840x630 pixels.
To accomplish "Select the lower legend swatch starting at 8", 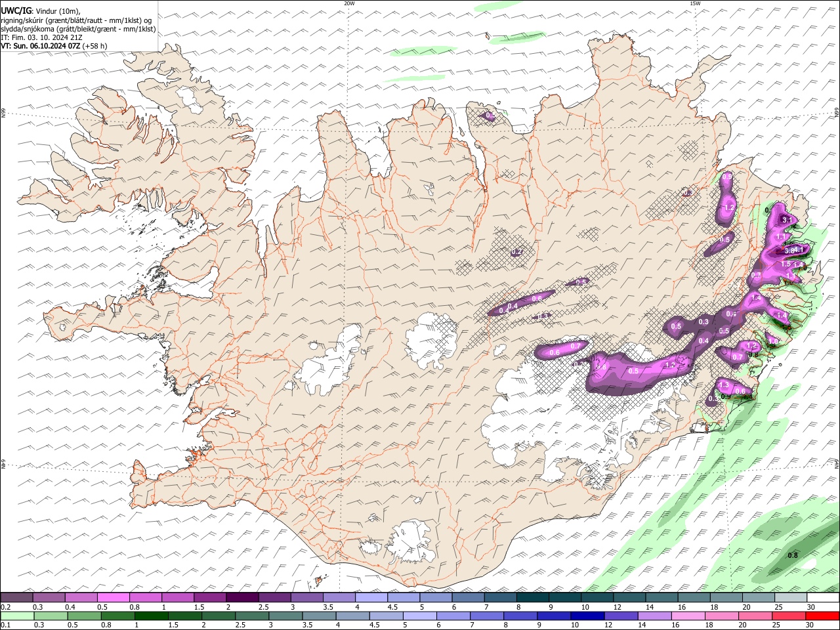I will click(520, 616).
